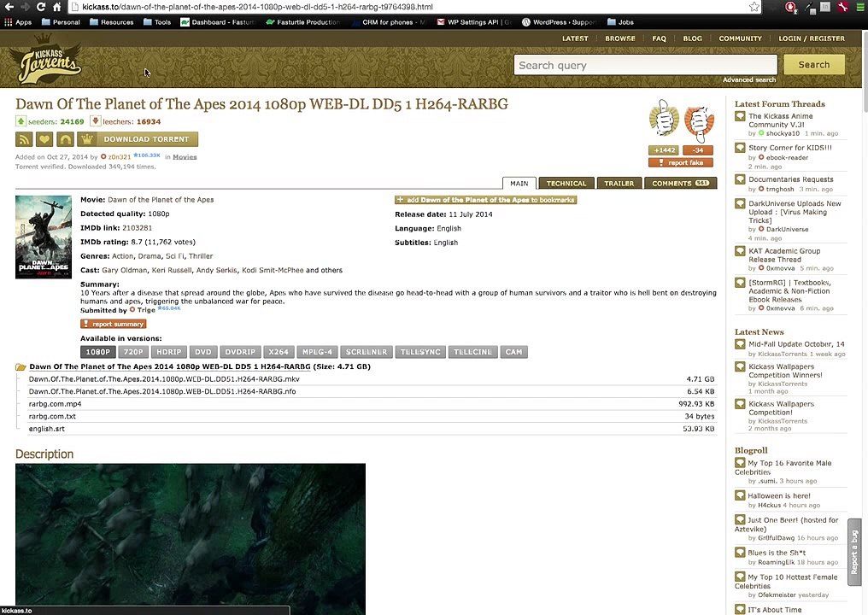Viewport: 868px width, 615px height.
Task: Open Dashboard - Fasturtle bookmark
Action: 217,22
